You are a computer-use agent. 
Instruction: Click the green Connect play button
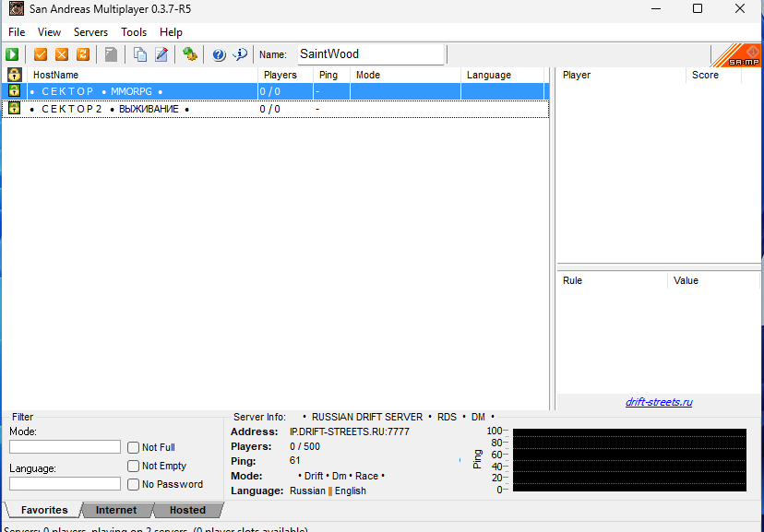[13, 54]
